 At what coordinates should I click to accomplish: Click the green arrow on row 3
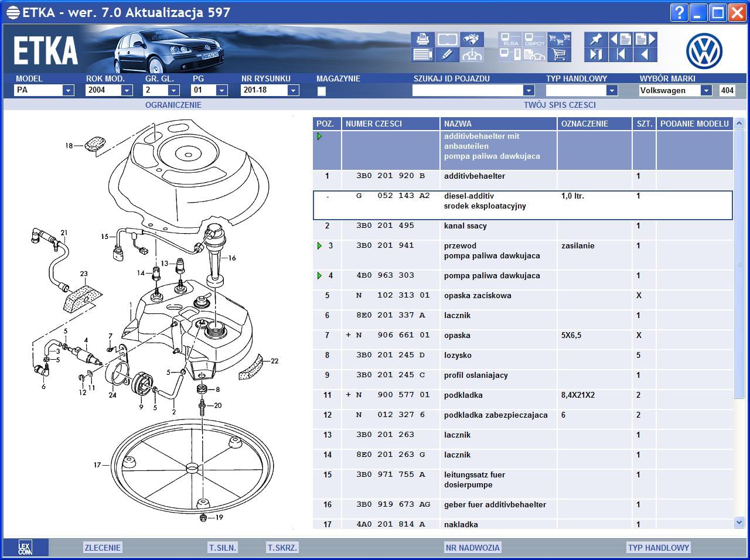point(319,246)
